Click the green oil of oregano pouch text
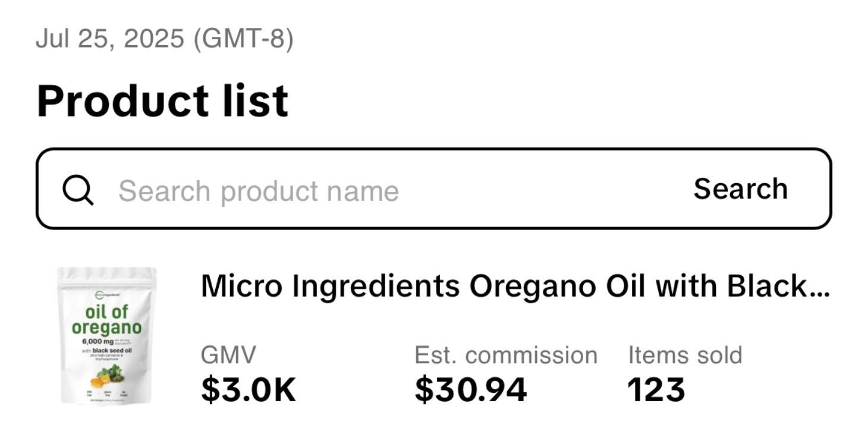This screenshot has height=447, width=868. point(107,320)
